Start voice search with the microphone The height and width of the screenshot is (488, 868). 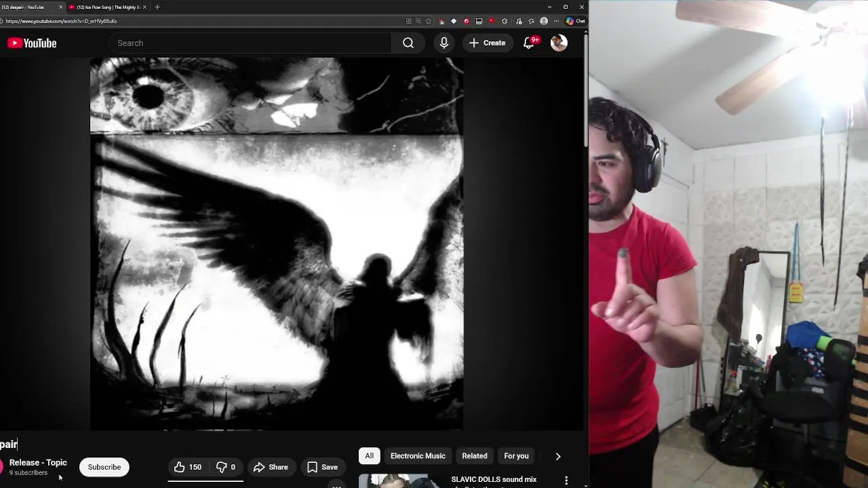[444, 43]
